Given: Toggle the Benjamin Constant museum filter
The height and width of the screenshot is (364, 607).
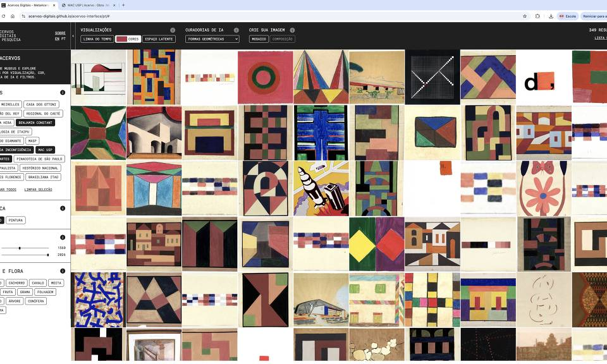Looking at the screenshot, I should [36, 123].
